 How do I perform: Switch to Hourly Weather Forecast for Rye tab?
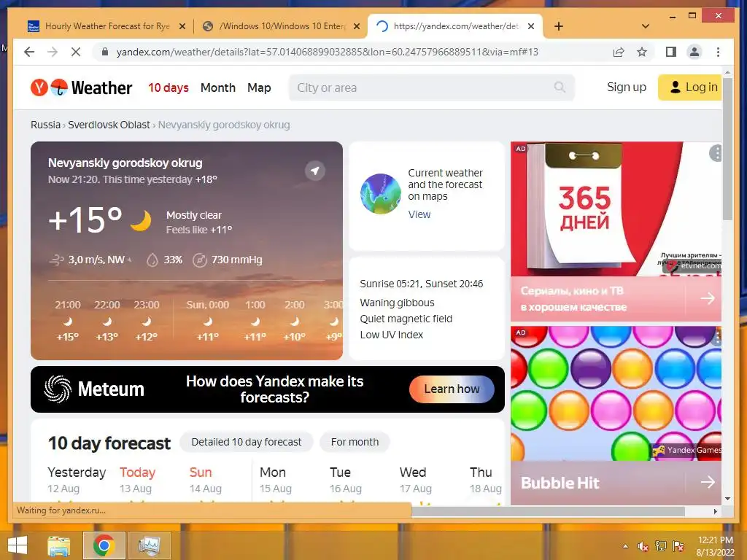point(106,26)
